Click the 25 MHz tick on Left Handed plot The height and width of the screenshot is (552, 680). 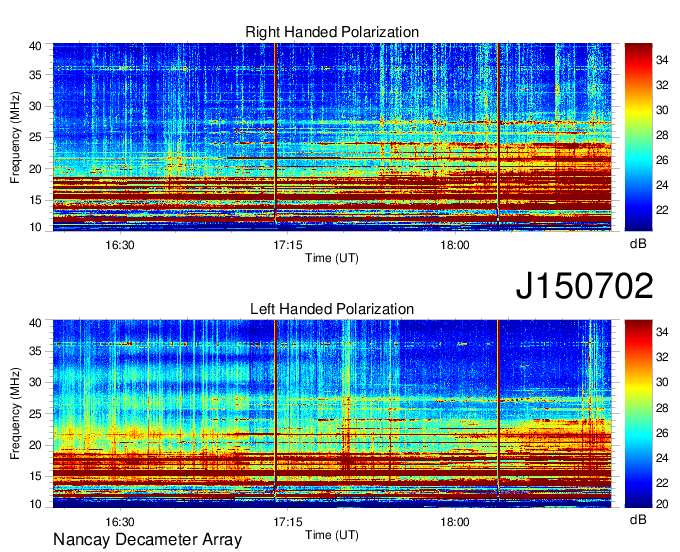35,414
